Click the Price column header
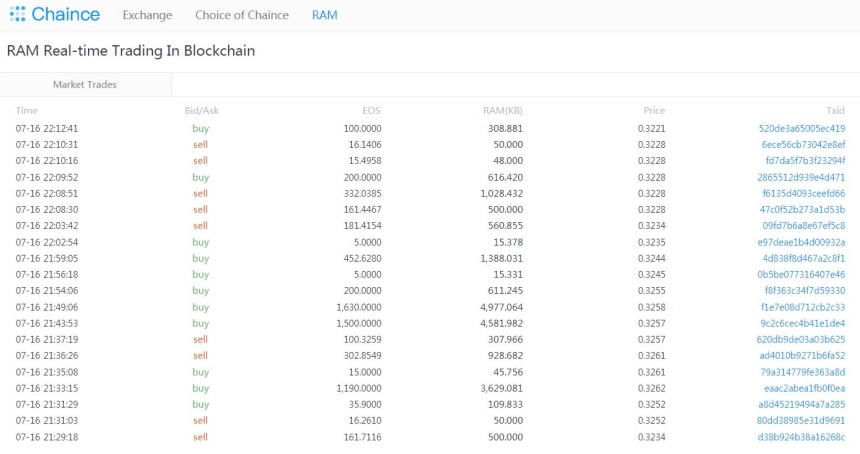 [x=654, y=110]
